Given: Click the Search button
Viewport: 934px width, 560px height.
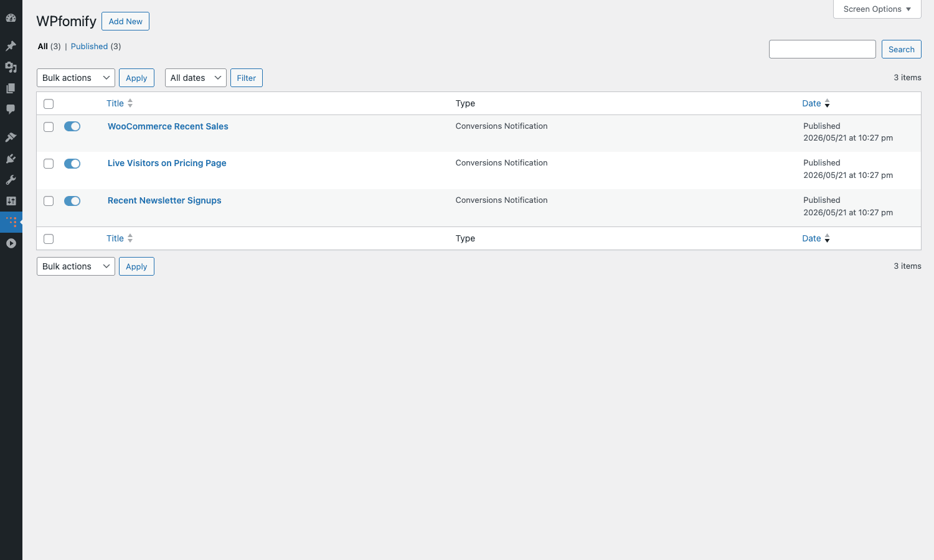Looking at the screenshot, I should click(x=901, y=49).
